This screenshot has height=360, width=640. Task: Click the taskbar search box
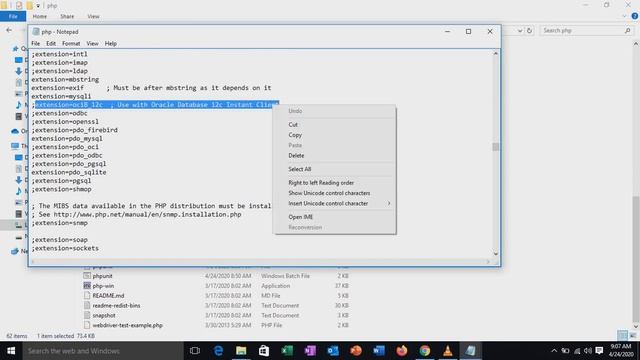pos(103,351)
